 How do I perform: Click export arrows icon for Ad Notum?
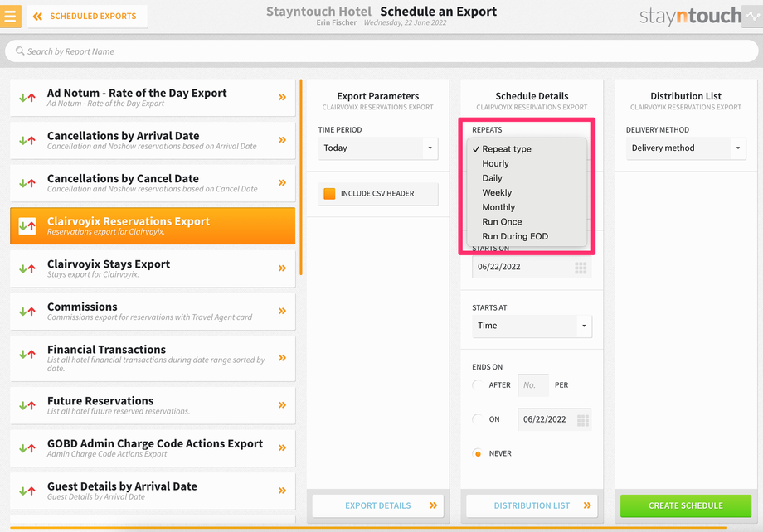[27, 98]
